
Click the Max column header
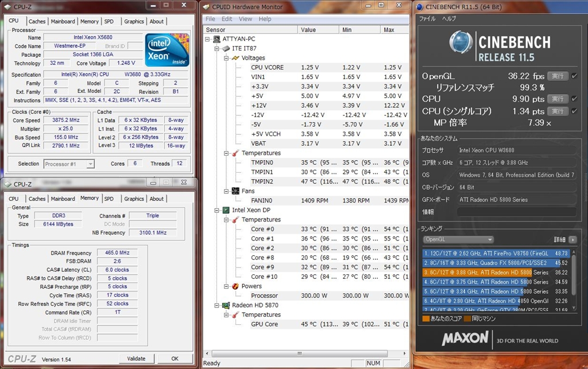[394, 30]
